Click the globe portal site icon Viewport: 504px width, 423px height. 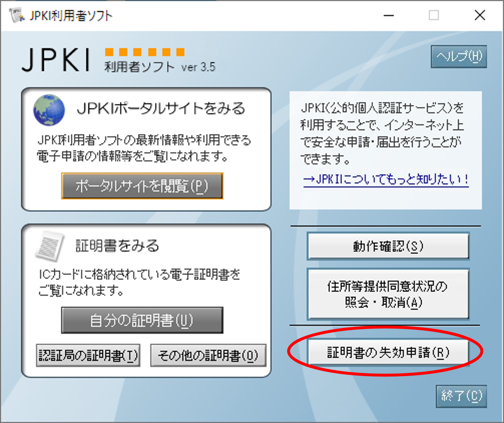point(49,110)
